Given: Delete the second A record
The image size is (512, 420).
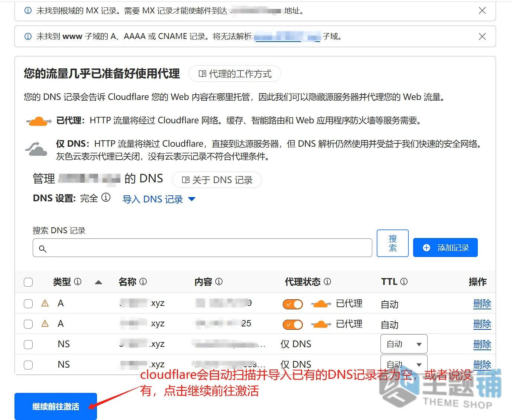Looking at the screenshot, I should point(482,324).
